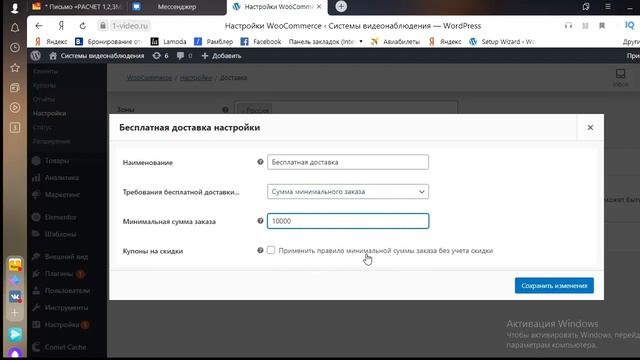Open the browser hamburger menu
The width and height of the screenshot is (640, 360).
coord(608,7)
